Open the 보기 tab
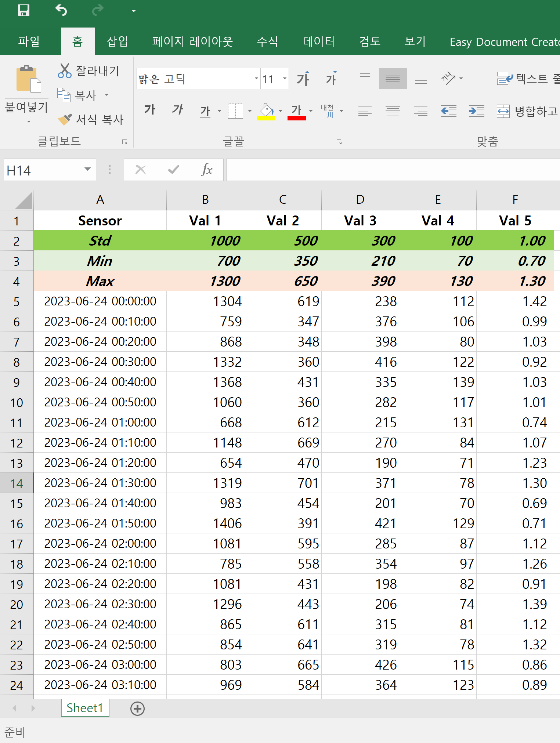The image size is (560, 743). click(x=415, y=41)
